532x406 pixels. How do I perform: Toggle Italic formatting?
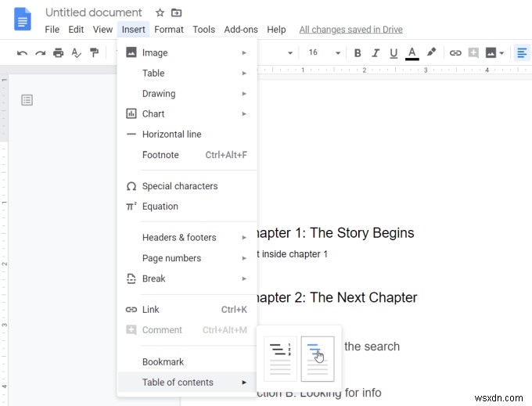376,53
